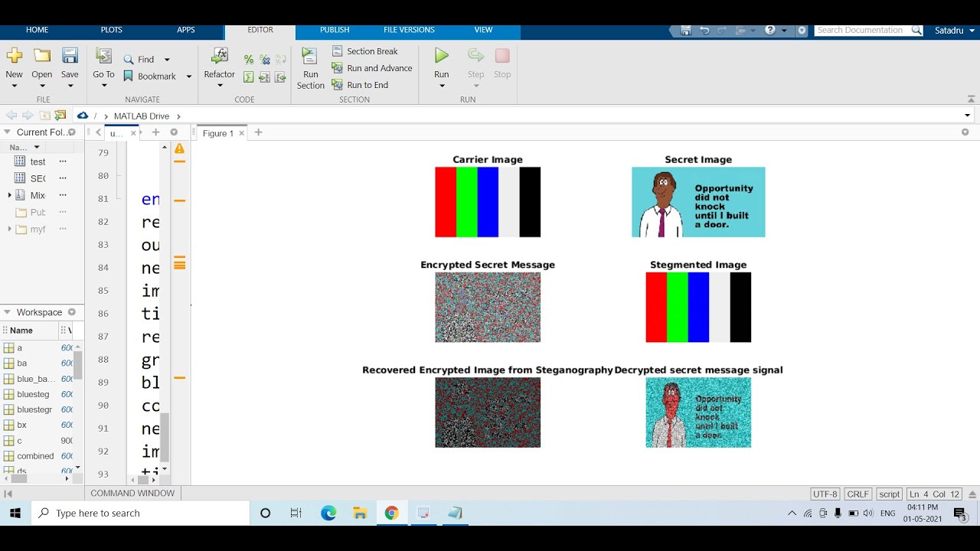980x551 pixels.
Task: Switch to the APPS tab
Action: tap(186, 30)
